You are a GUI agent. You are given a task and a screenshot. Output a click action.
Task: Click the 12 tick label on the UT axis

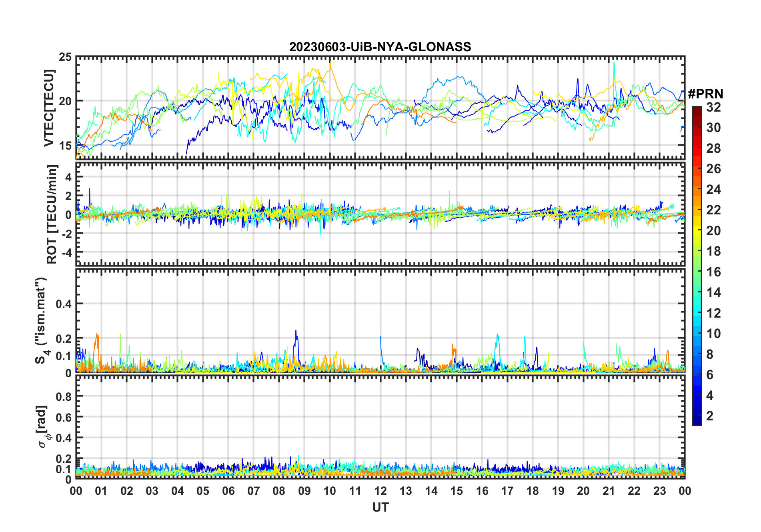pos(380,491)
